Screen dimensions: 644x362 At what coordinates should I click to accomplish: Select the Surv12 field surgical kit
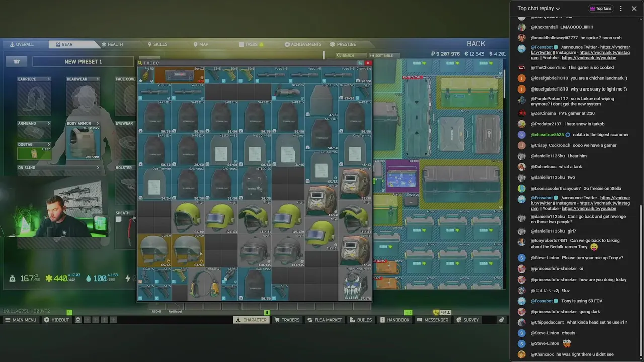pyautogui.click(x=180, y=75)
